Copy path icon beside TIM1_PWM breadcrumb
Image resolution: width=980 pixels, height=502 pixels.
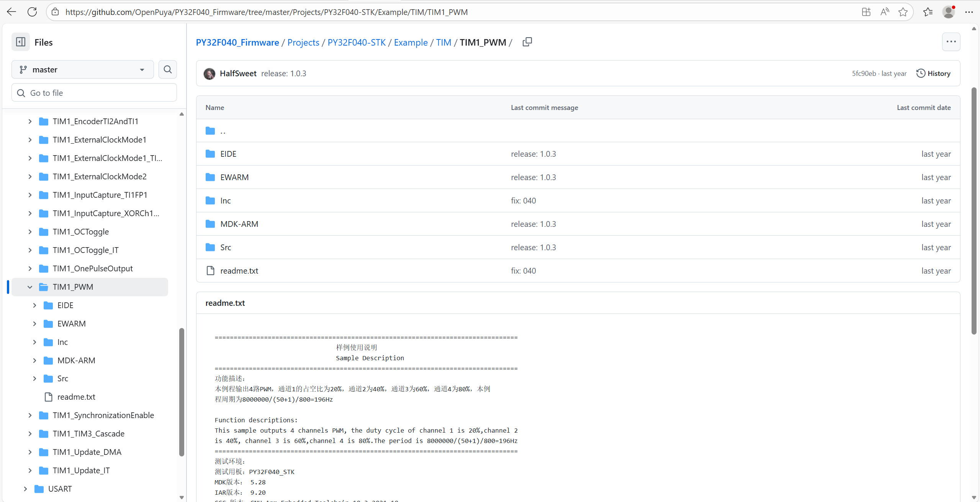[x=527, y=42]
